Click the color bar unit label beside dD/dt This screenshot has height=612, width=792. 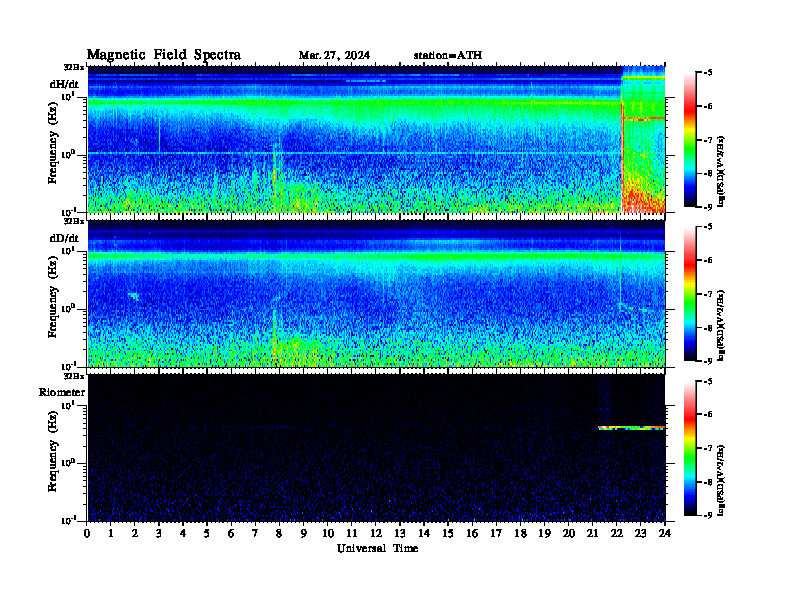pos(723,325)
